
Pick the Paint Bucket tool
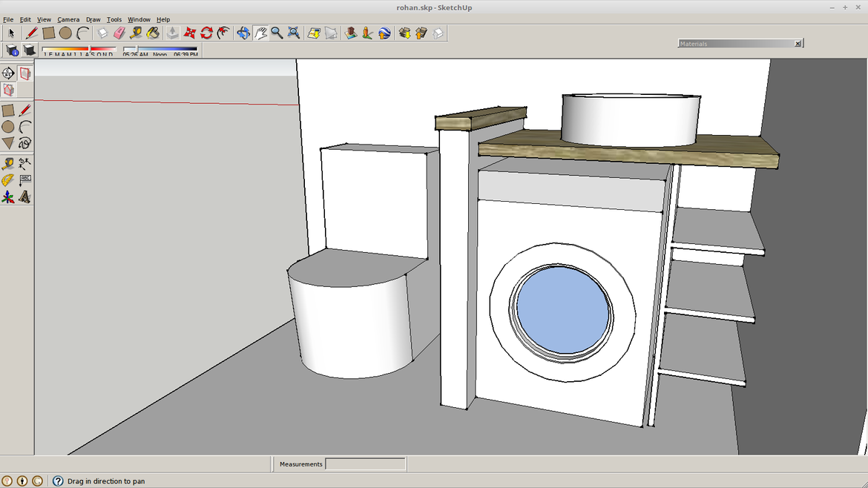coord(153,33)
